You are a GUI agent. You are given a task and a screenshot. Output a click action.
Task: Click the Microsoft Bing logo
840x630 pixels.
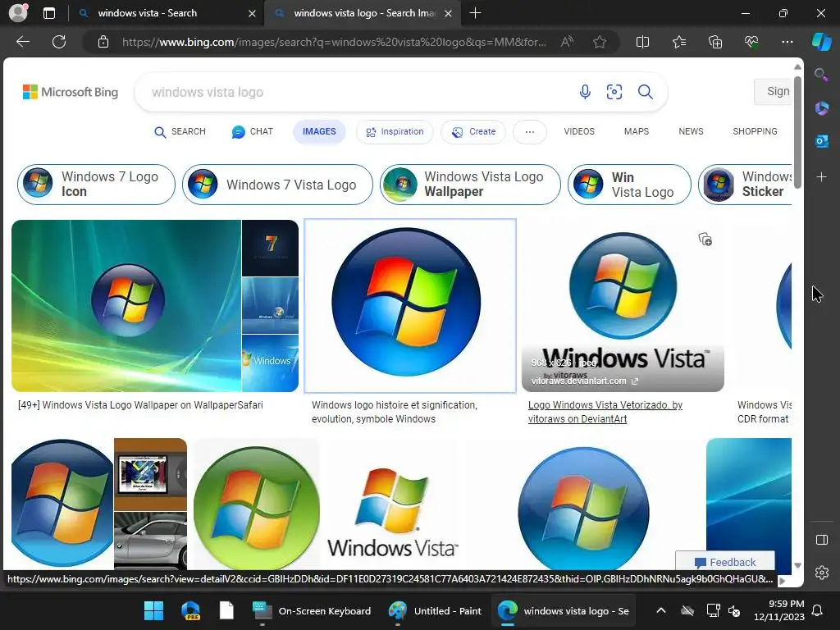(x=71, y=92)
